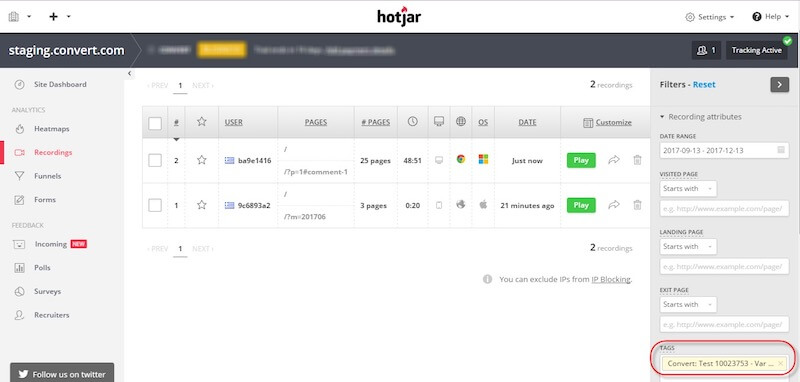Delete the 9c6893a2 recording

point(637,205)
